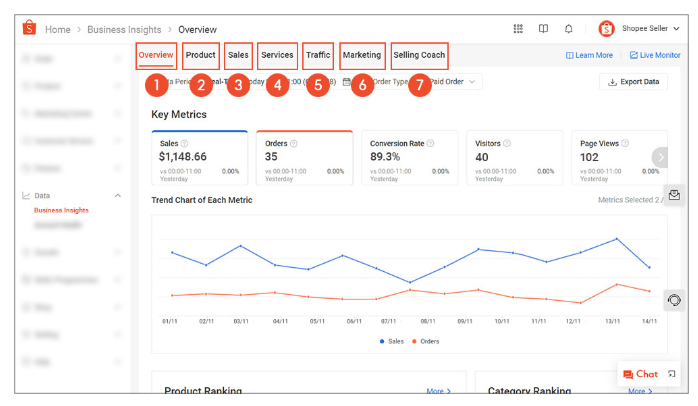Toggle the Sales metric card
Image resolution: width=698 pixels, height=406 pixels.
click(199, 158)
